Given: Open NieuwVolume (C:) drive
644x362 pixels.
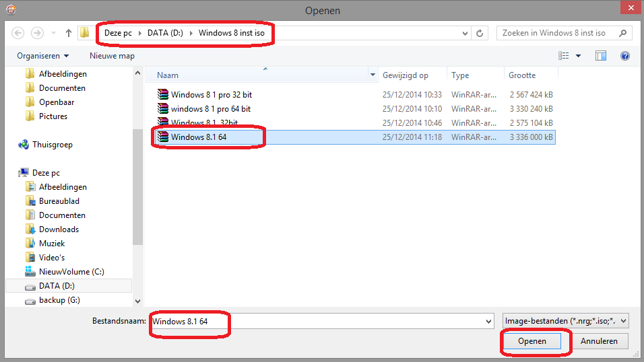Looking at the screenshot, I should [x=71, y=272].
